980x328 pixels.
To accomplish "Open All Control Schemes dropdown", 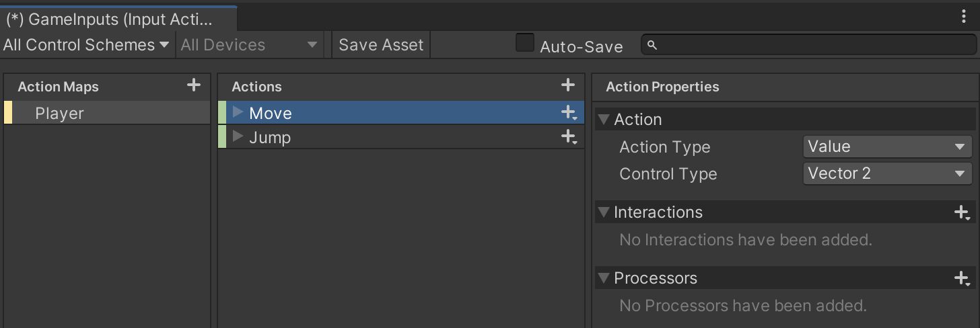I will 86,45.
